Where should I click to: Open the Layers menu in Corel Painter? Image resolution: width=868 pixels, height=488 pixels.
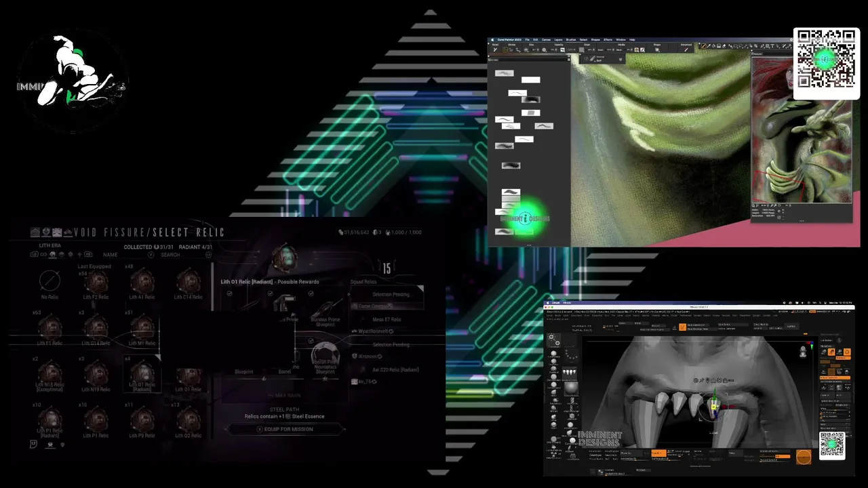pos(558,40)
